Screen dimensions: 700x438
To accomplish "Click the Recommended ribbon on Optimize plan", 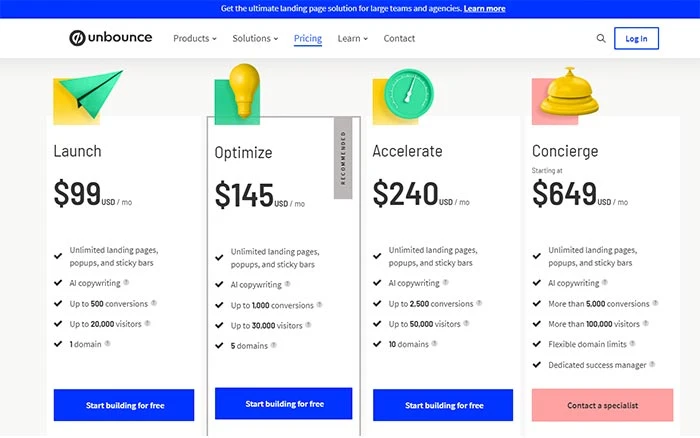I will [x=343, y=157].
